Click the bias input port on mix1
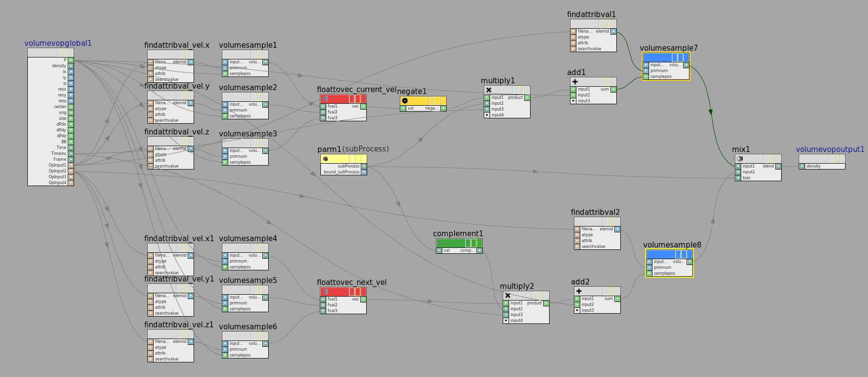Screen dimensions: 868x377 pyautogui.click(x=738, y=178)
